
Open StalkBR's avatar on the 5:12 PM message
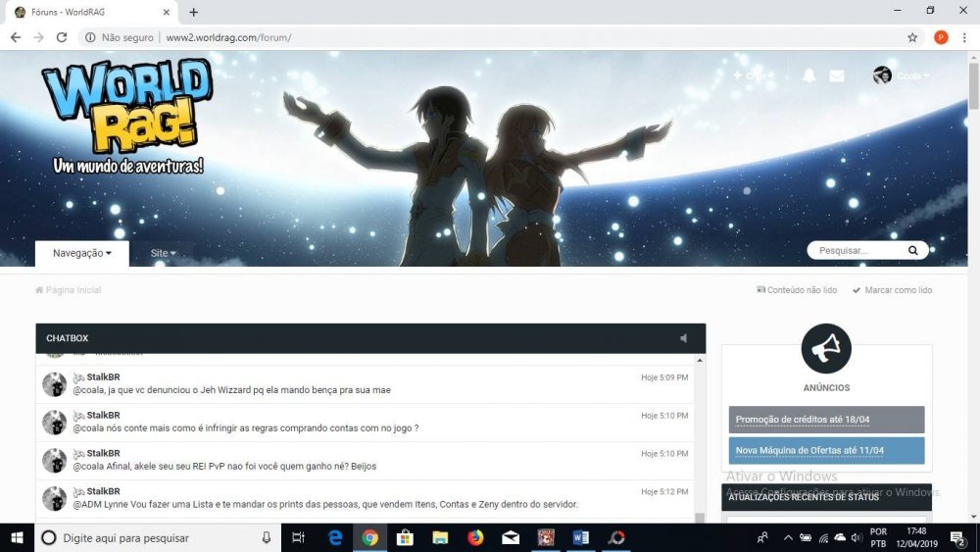point(54,499)
